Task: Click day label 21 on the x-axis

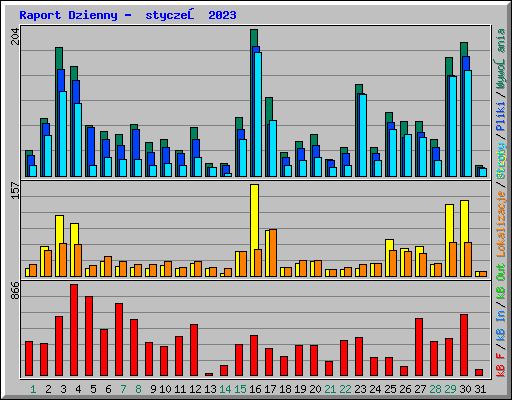Action: click(330, 389)
